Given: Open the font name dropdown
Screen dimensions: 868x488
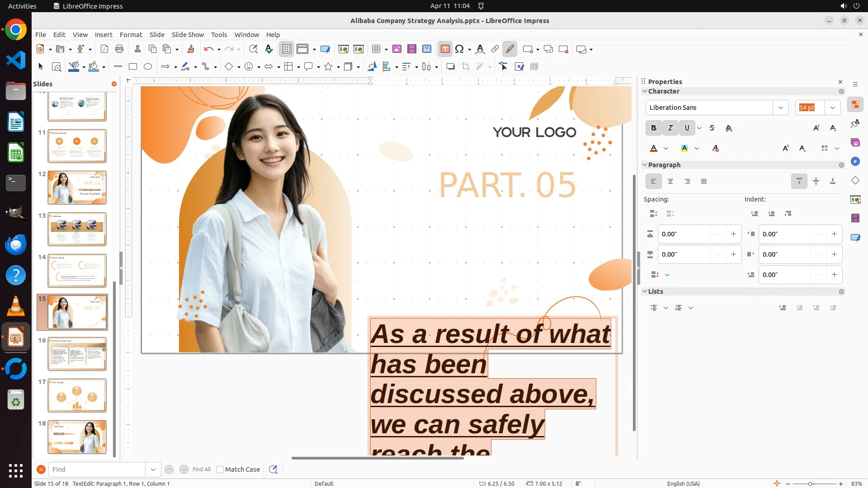Looking at the screenshot, I should (x=780, y=108).
